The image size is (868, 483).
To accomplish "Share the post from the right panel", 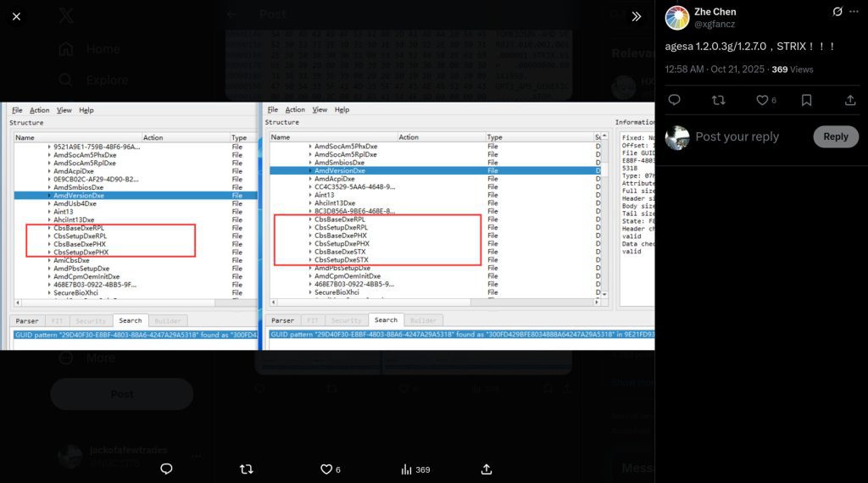I will [x=850, y=100].
